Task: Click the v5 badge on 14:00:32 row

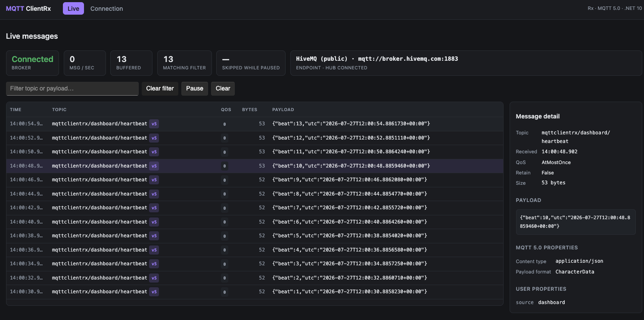Action: pyautogui.click(x=154, y=278)
